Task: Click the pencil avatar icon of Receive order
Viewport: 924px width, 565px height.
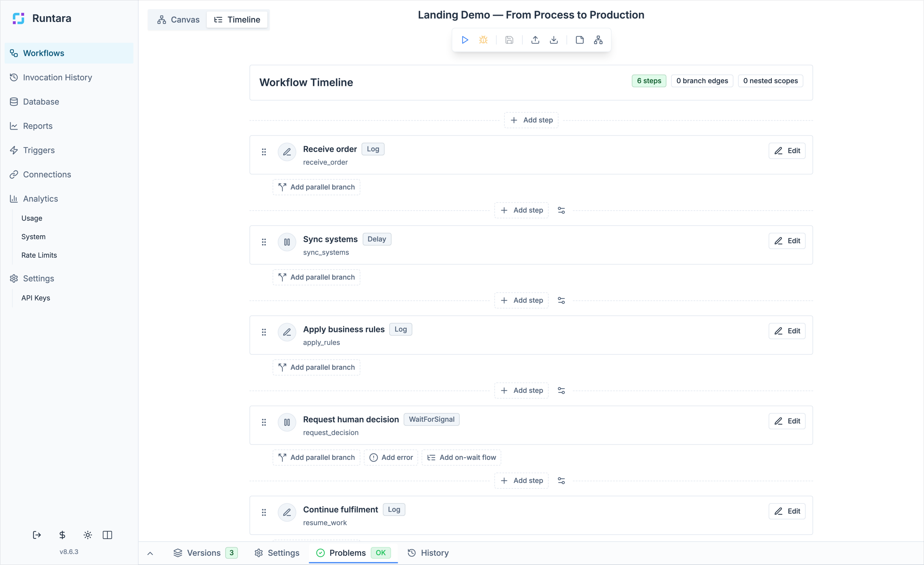Action: [287, 152]
